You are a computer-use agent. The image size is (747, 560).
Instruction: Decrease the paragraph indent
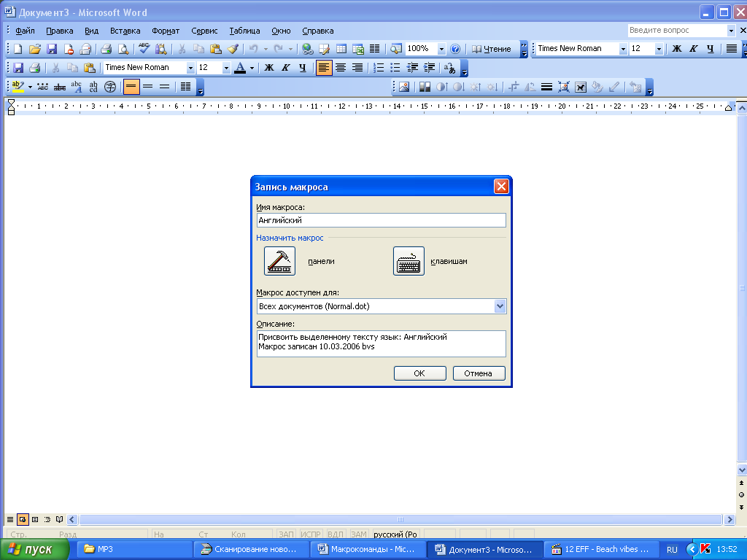[413, 68]
